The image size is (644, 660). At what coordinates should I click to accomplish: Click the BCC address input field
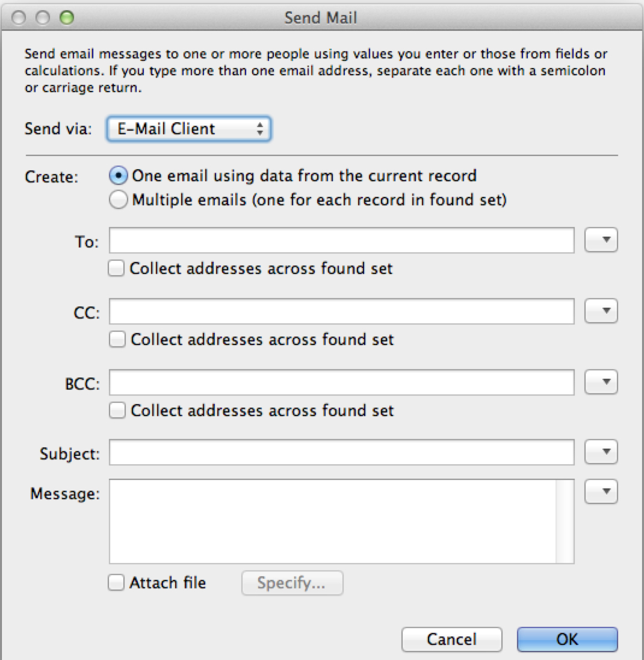[341, 382]
